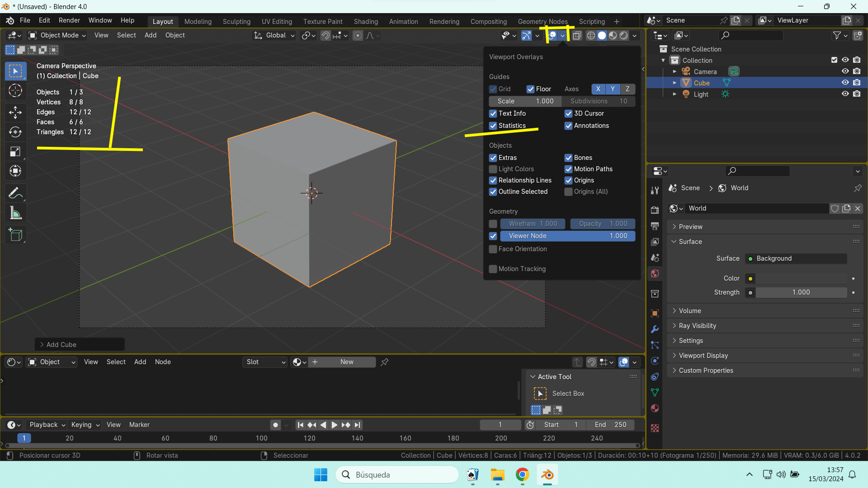Image resolution: width=868 pixels, height=488 pixels.
Task: Expand the Volume panel
Action: pyautogui.click(x=690, y=311)
